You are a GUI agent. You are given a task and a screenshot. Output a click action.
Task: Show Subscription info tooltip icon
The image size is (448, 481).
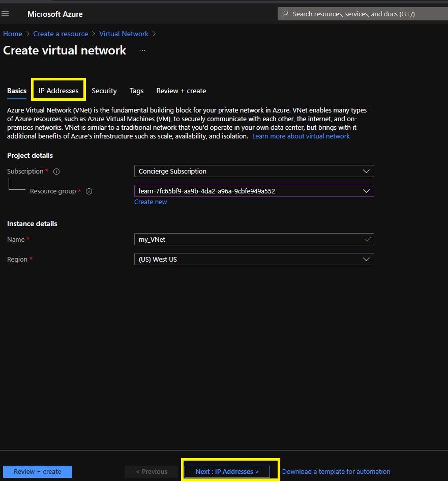pos(56,172)
